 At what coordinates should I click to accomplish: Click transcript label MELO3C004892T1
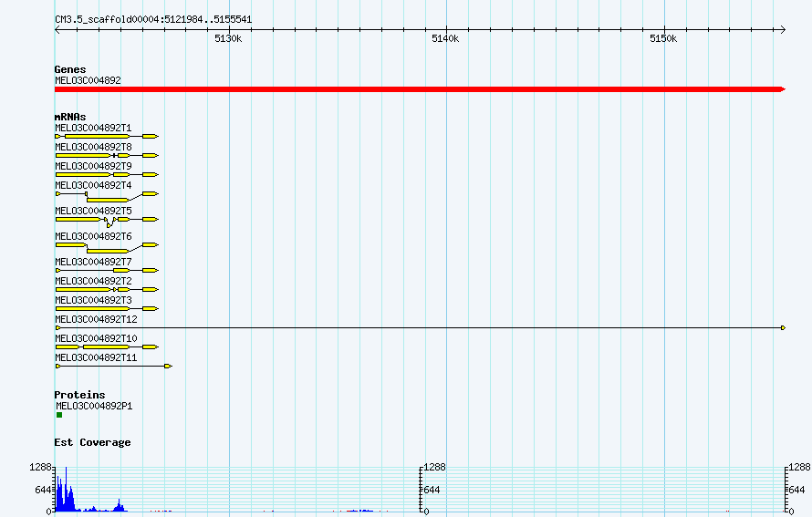93,128
